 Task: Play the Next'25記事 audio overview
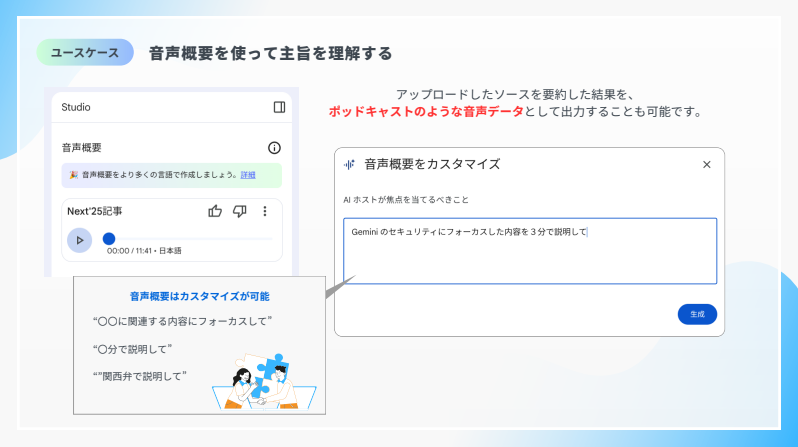click(79, 240)
